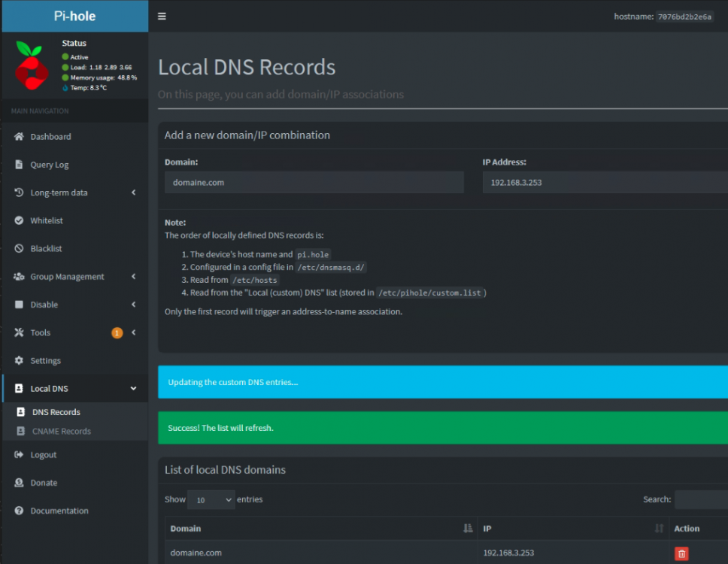Viewport: 728px width, 564px height.
Task: Click the Blacklist ban icon
Action: 19,248
